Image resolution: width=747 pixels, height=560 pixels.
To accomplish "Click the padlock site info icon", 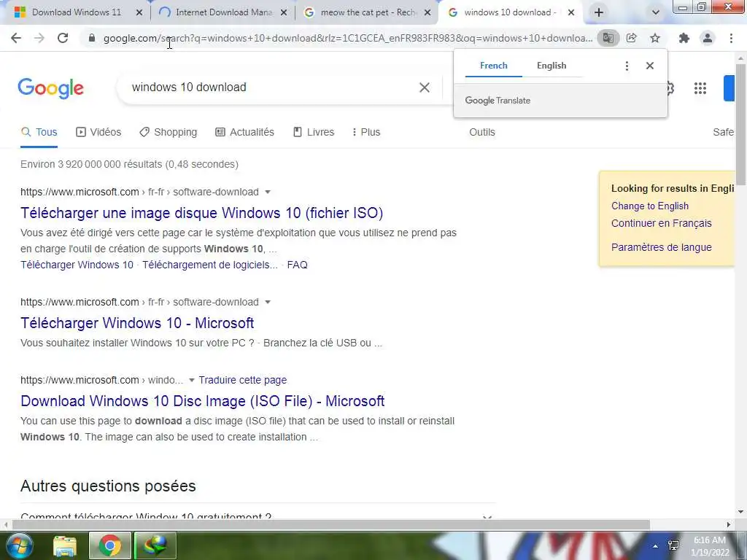I will tap(92, 38).
